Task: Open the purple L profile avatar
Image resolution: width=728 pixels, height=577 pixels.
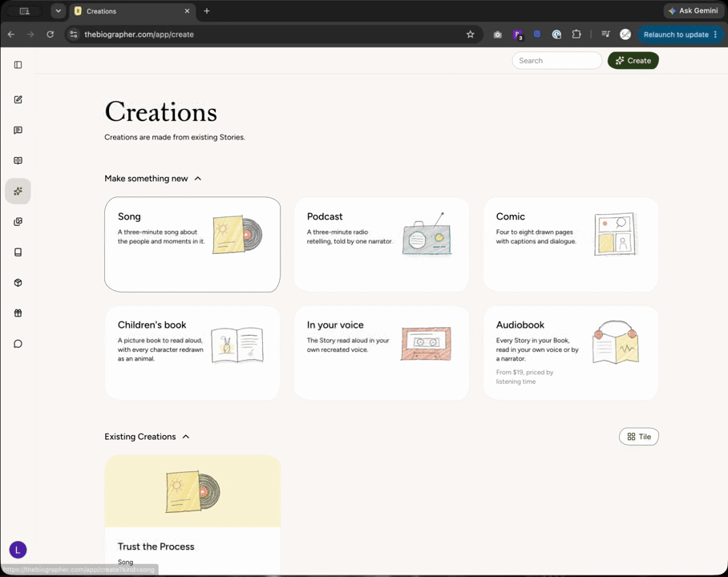Action: point(18,550)
